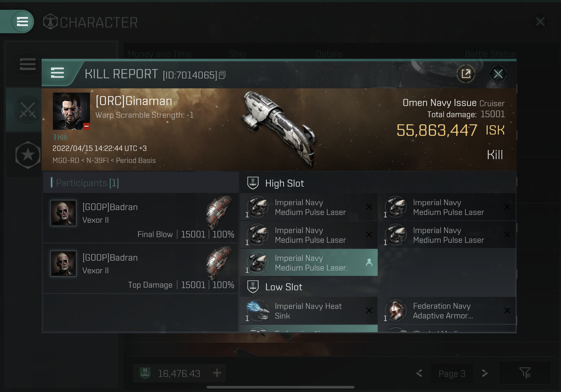Screen dimensions: 561x392
Task: Go to the next page arrow
Action: pyautogui.click(x=484, y=373)
